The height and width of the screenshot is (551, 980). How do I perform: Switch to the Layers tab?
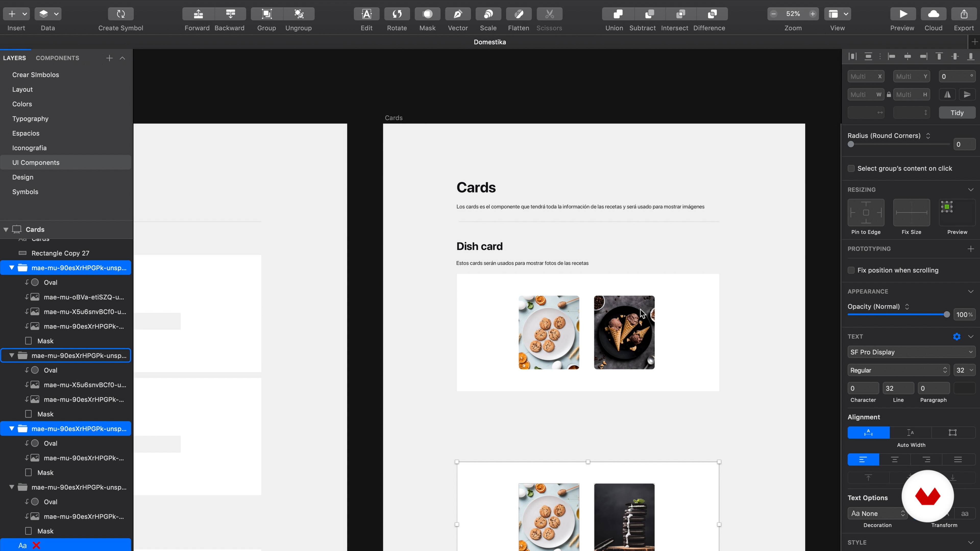point(15,58)
